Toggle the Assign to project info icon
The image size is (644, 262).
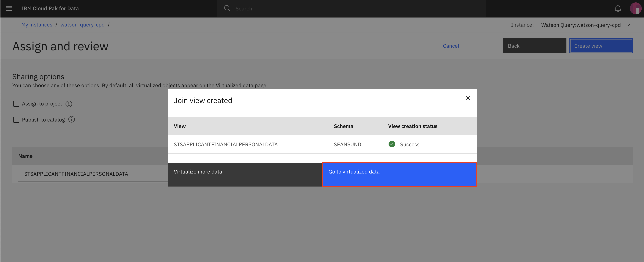[x=69, y=103]
